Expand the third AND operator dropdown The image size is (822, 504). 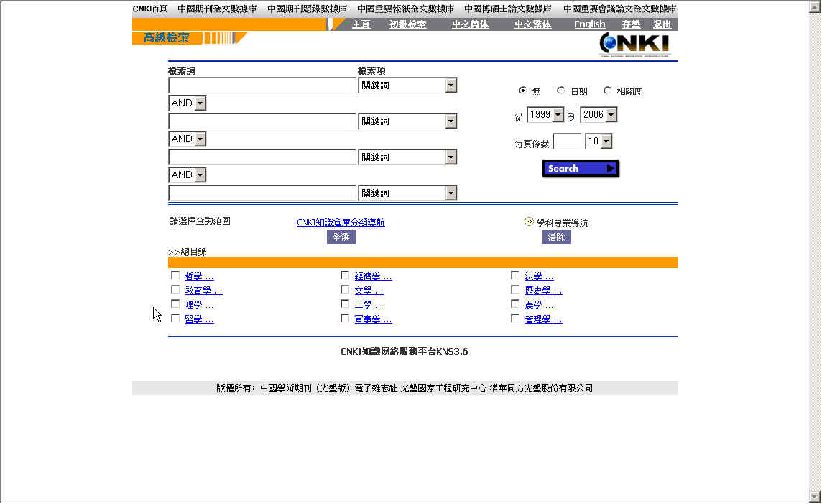187,174
